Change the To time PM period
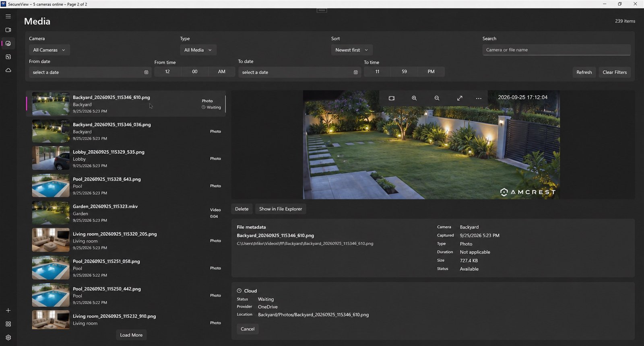 click(431, 72)
